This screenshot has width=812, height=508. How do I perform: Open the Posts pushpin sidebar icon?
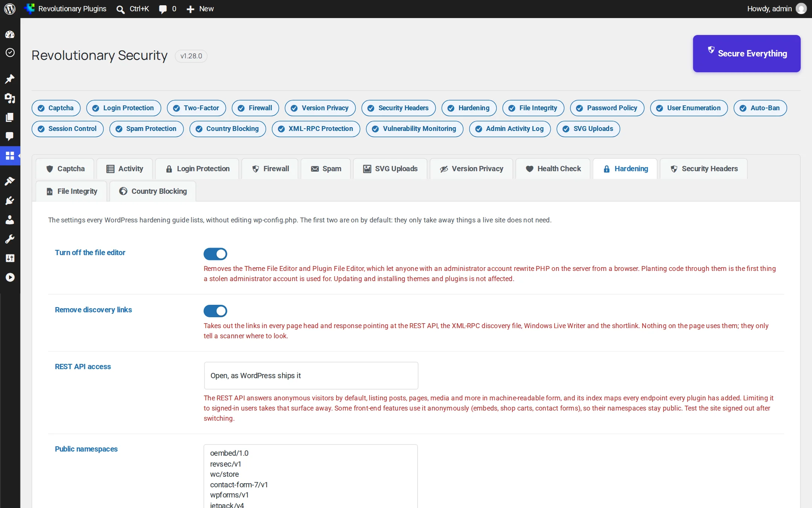(x=10, y=79)
